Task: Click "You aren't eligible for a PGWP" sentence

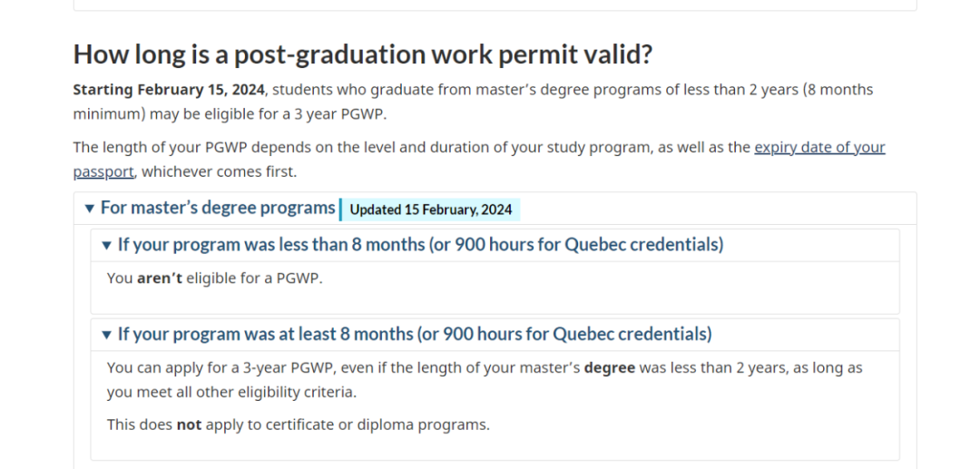Action: point(214,278)
